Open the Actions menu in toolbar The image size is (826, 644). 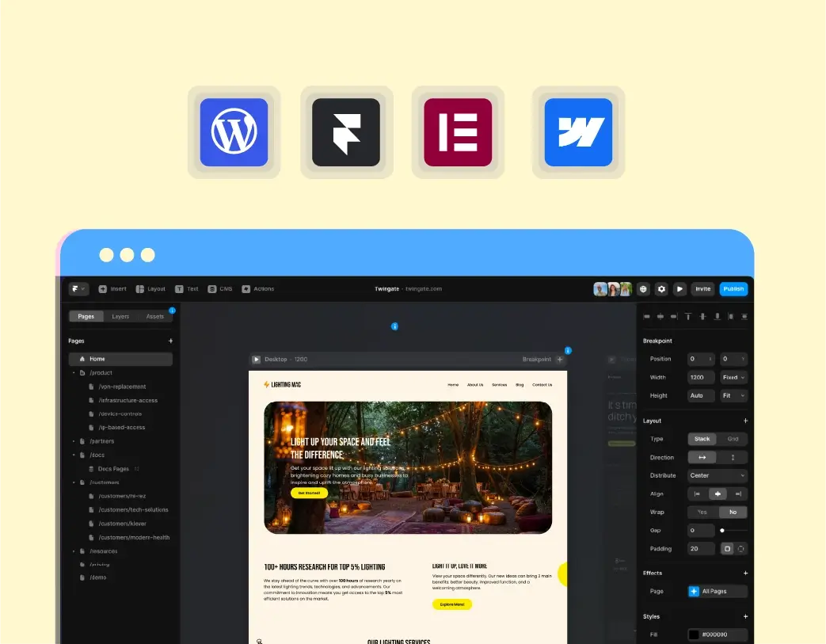[258, 289]
